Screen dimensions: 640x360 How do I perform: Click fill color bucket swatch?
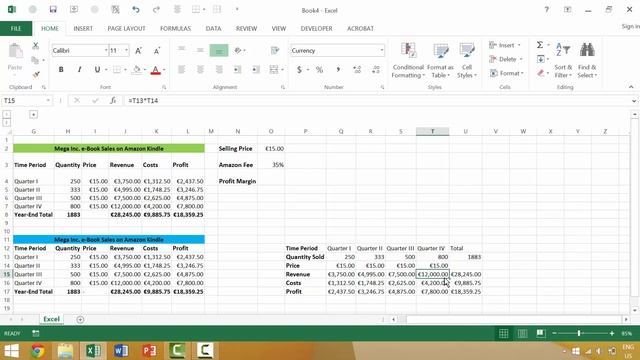point(137,70)
